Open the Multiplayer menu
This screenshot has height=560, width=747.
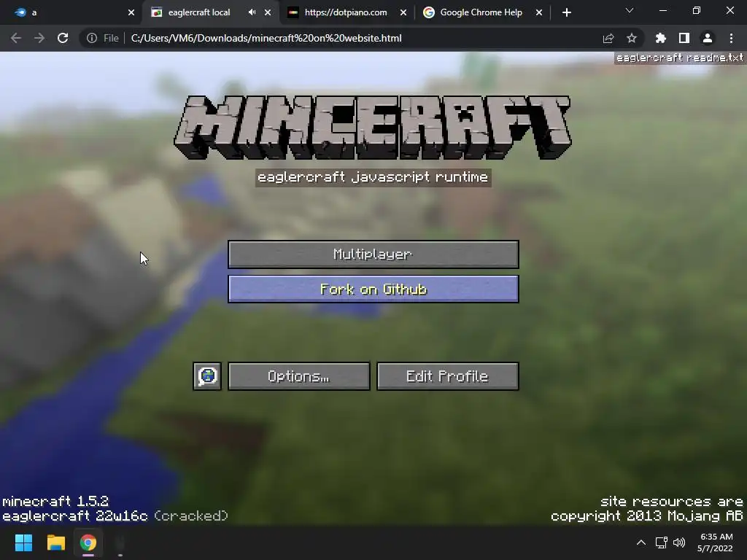pos(373,254)
